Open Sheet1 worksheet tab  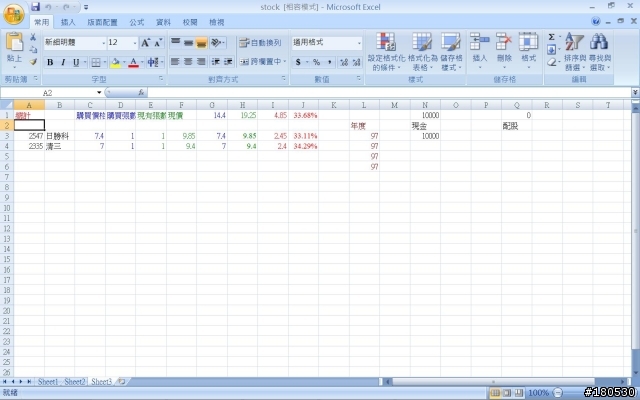(48, 382)
